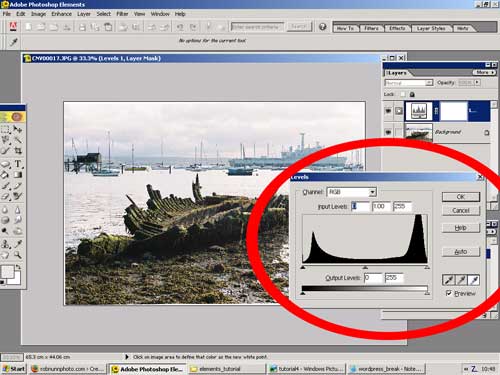Select the Burn tool
The image size is (500, 375).
point(17,231)
